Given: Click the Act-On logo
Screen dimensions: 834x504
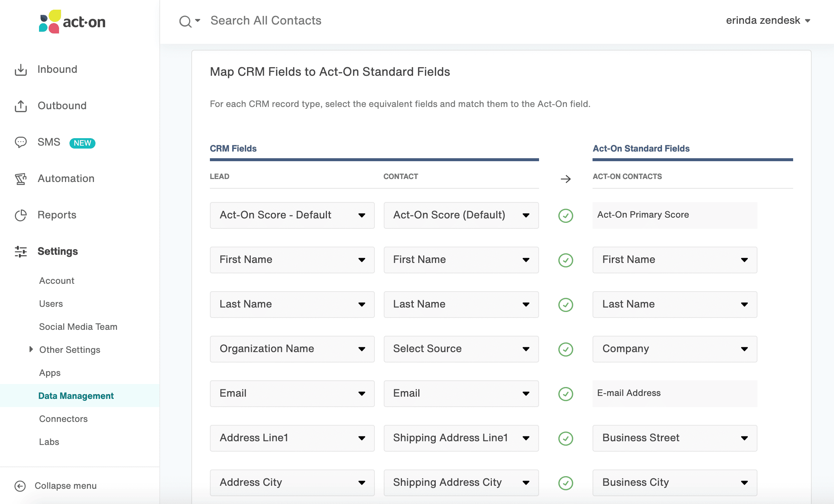Looking at the screenshot, I should 72,22.
